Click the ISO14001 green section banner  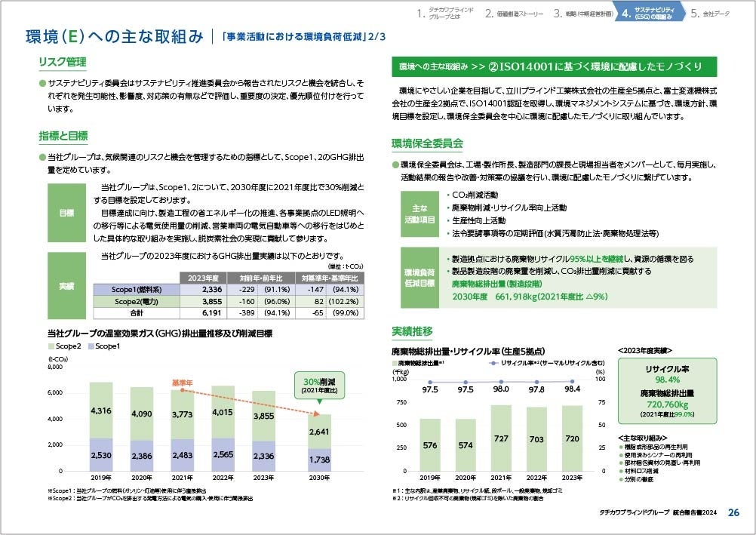[x=554, y=66]
